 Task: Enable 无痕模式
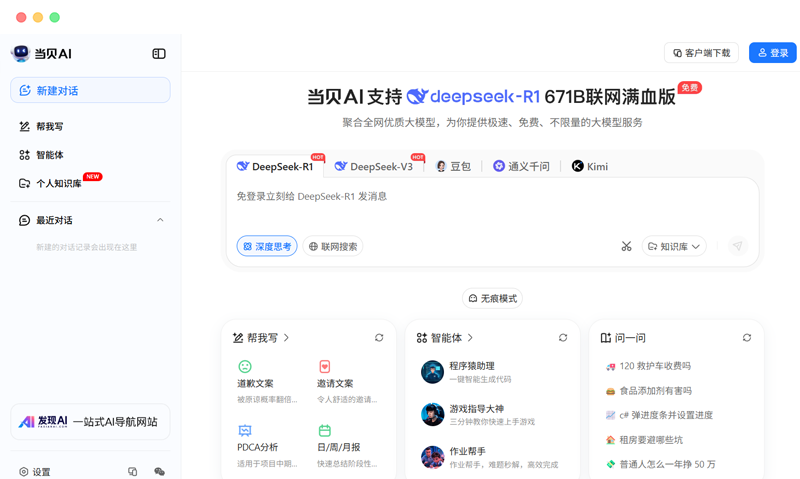(492, 298)
